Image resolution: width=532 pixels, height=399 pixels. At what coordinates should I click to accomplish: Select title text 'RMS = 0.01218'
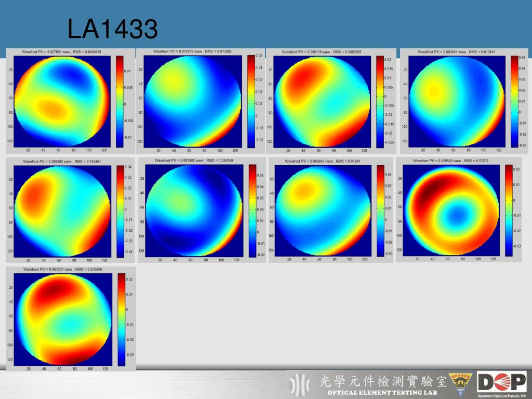tap(476, 161)
